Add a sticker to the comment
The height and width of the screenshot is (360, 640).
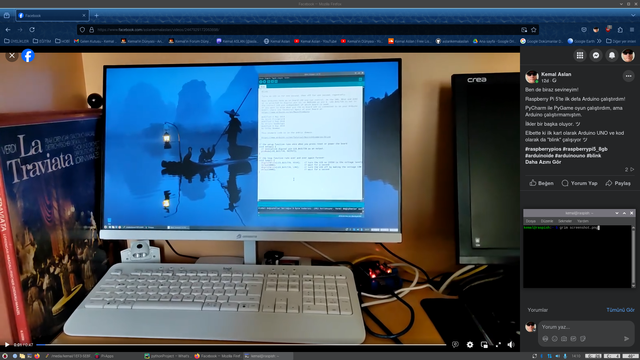click(x=583, y=339)
